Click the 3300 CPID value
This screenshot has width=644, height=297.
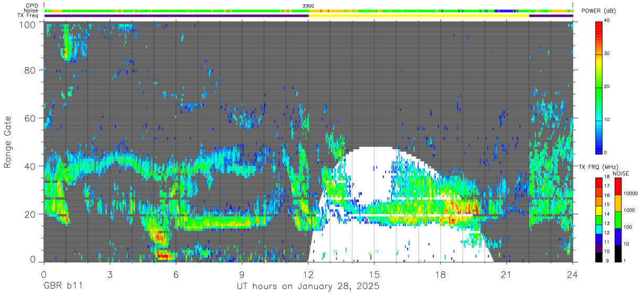click(x=308, y=6)
